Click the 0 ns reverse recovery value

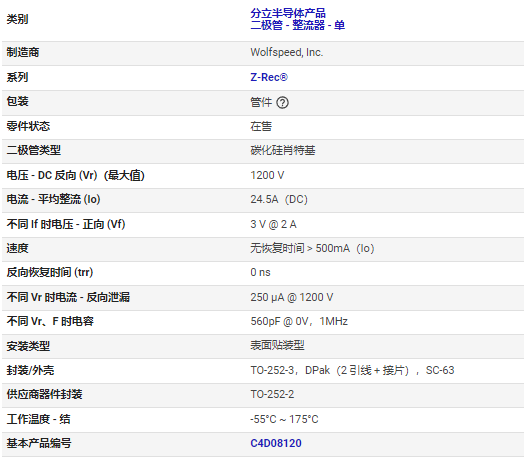pos(260,272)
